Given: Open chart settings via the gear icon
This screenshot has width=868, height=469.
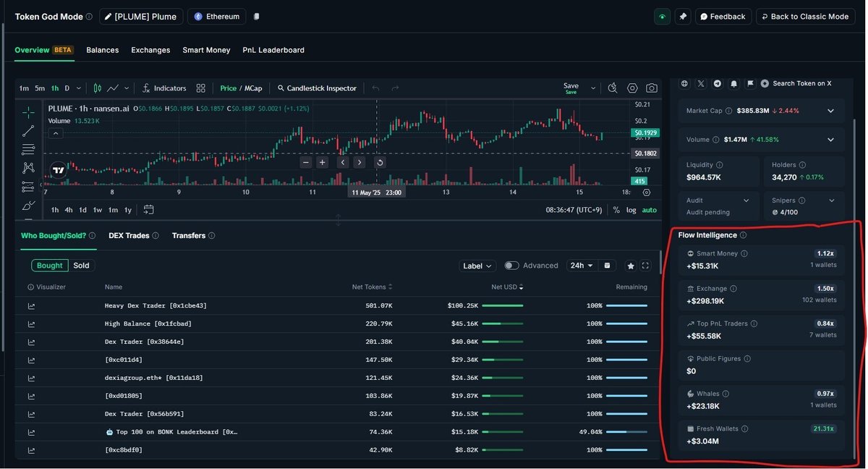Looking at the screenshot, I should (x=632, y=88).
